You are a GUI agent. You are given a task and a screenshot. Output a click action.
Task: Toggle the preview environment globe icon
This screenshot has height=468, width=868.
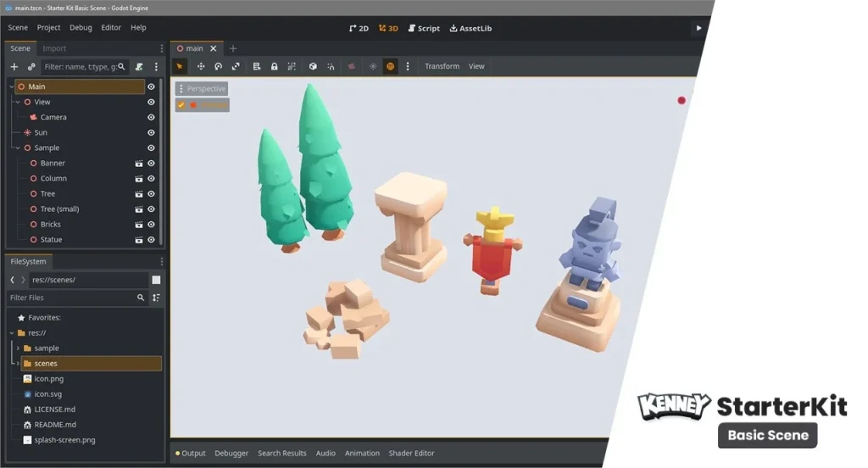[390, 66]
